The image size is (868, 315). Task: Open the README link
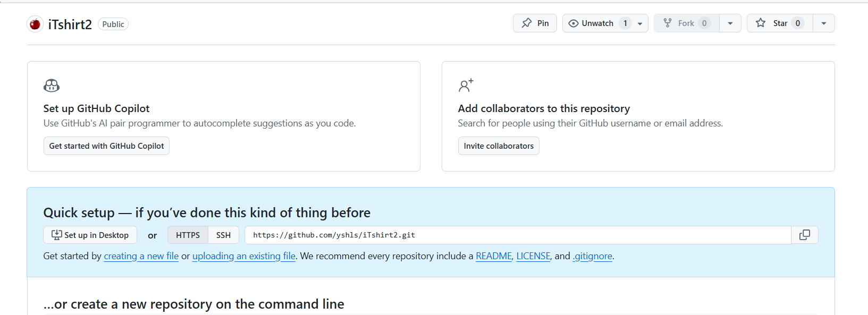494,256
